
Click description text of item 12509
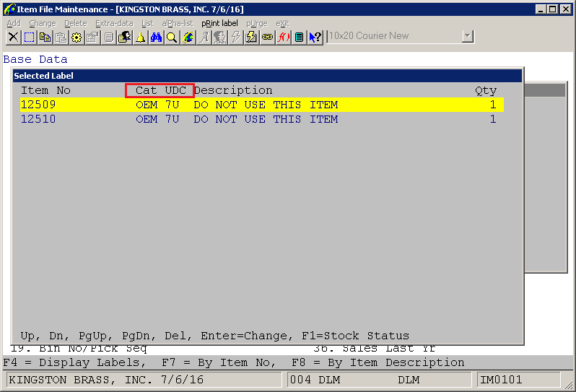click(266, 105)
